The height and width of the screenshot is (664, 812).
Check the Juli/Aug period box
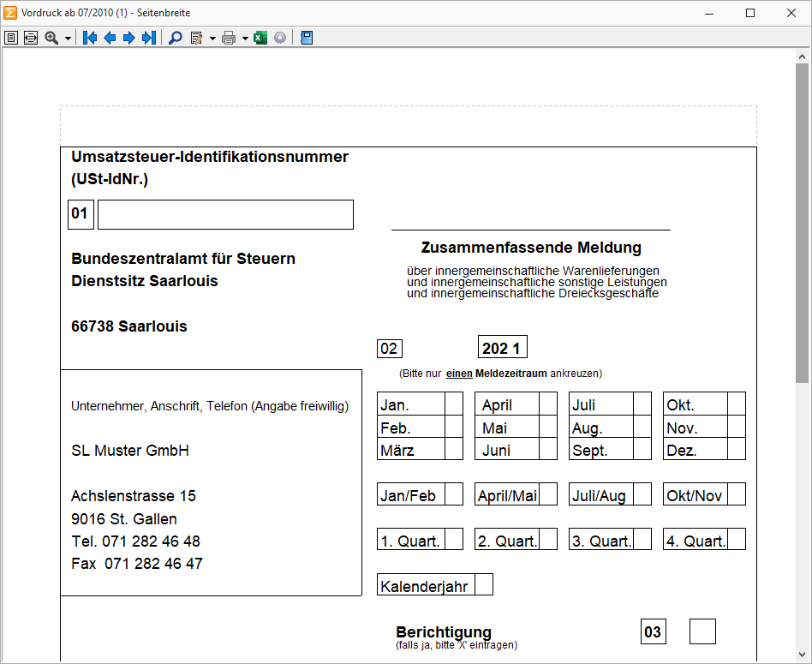(x=642, y=494)
